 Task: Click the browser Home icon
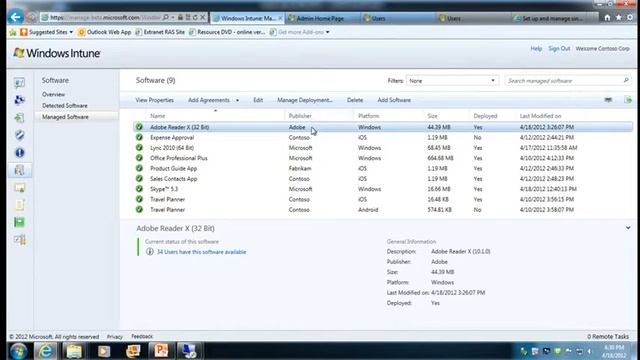607,18
